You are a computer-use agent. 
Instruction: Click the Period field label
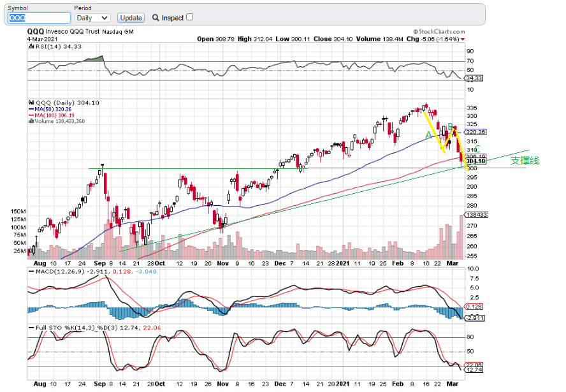pyautogui.click(x=83, y=8)
